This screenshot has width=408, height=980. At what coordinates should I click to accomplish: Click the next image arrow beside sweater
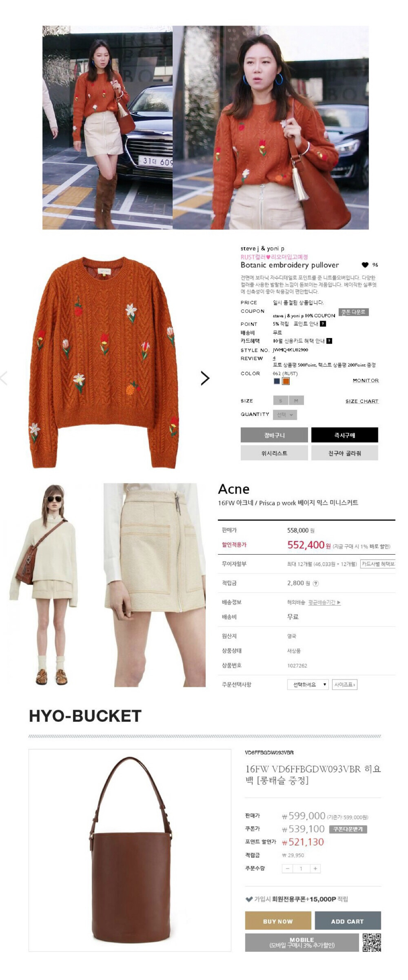tap(205, 378)
